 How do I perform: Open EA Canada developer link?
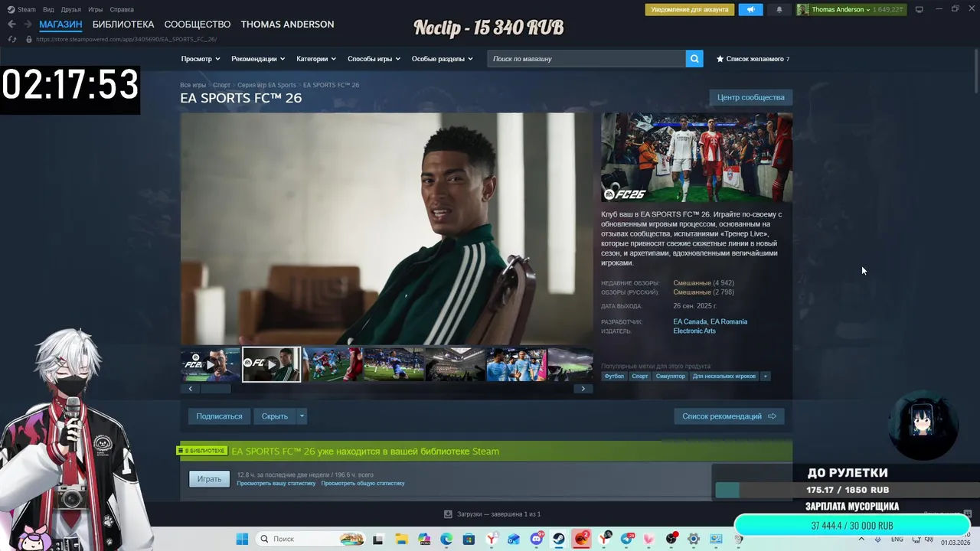click(690, 321)
